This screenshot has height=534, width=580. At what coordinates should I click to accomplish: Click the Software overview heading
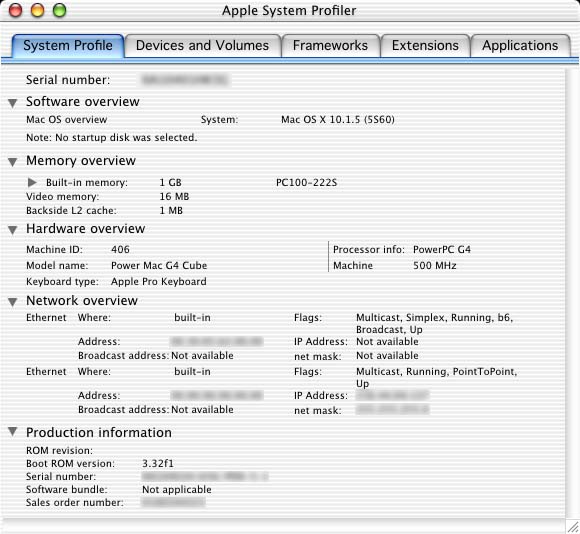click(x=83, y=102)
